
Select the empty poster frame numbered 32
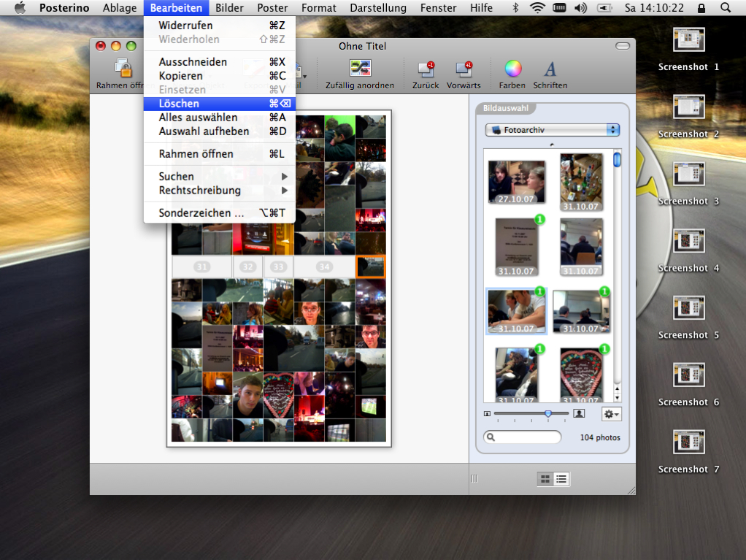248,267
